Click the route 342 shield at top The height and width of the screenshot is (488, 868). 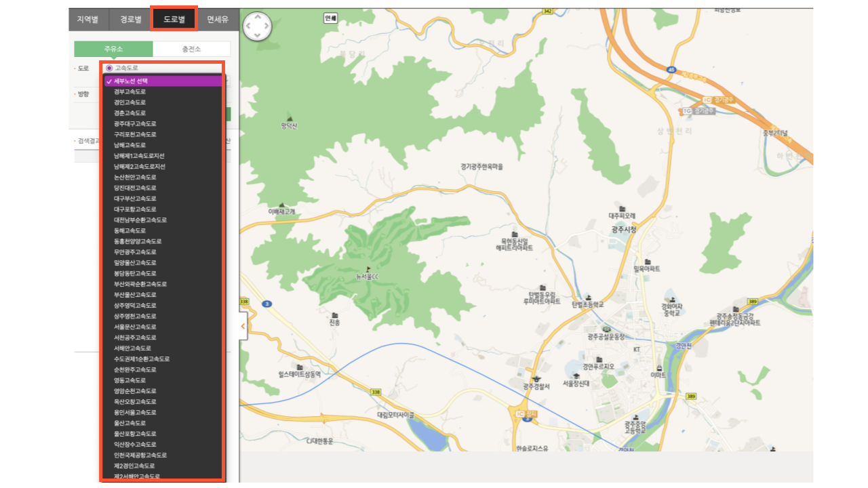coord(547,11)
